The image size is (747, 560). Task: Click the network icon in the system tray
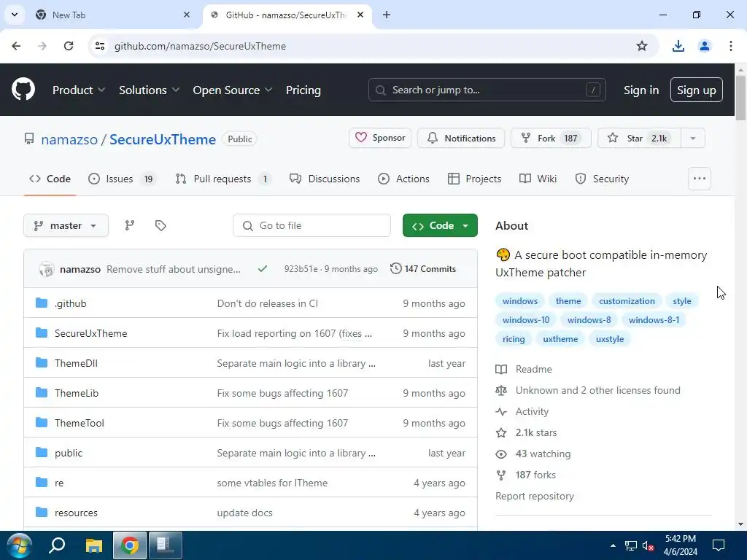631,545
